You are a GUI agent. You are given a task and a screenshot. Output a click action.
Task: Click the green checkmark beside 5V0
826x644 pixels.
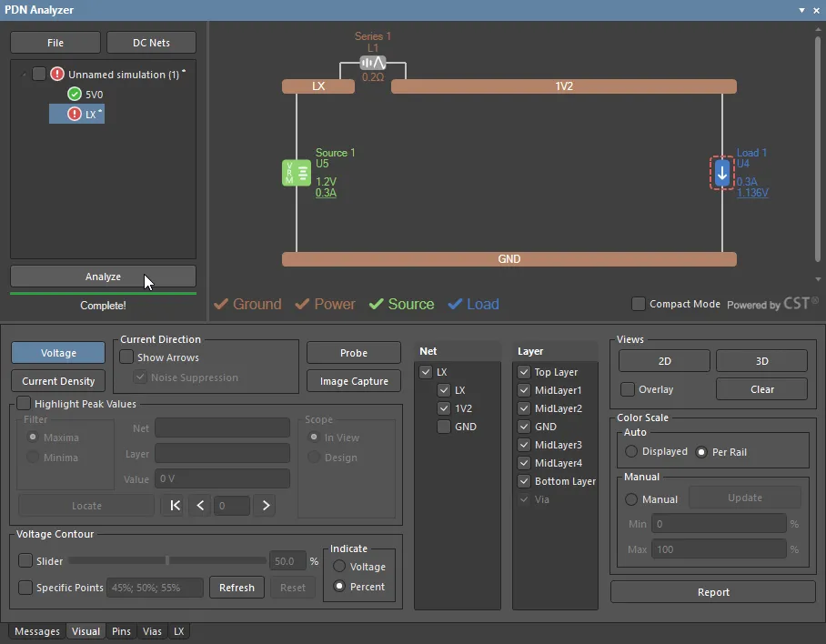[x=75, y=94]
